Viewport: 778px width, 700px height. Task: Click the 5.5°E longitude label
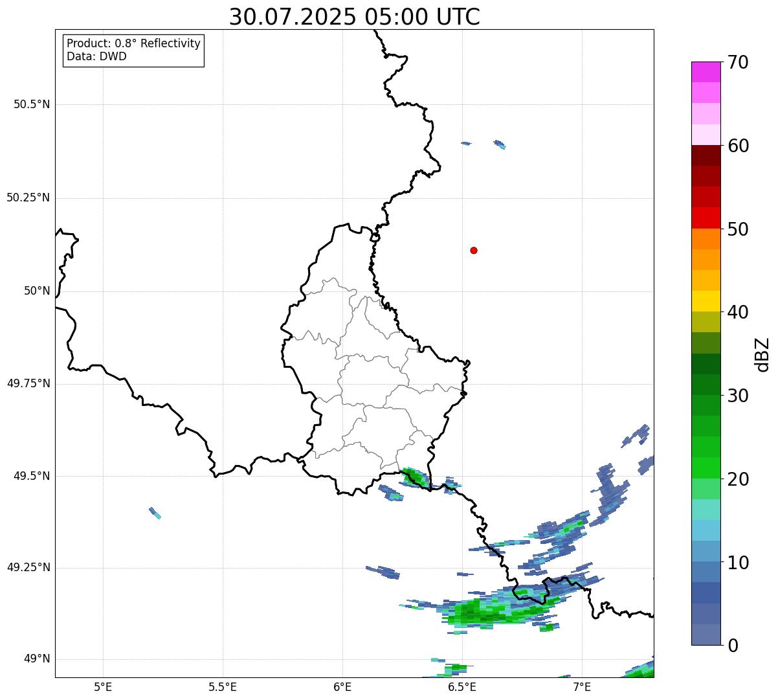(223, 686)
